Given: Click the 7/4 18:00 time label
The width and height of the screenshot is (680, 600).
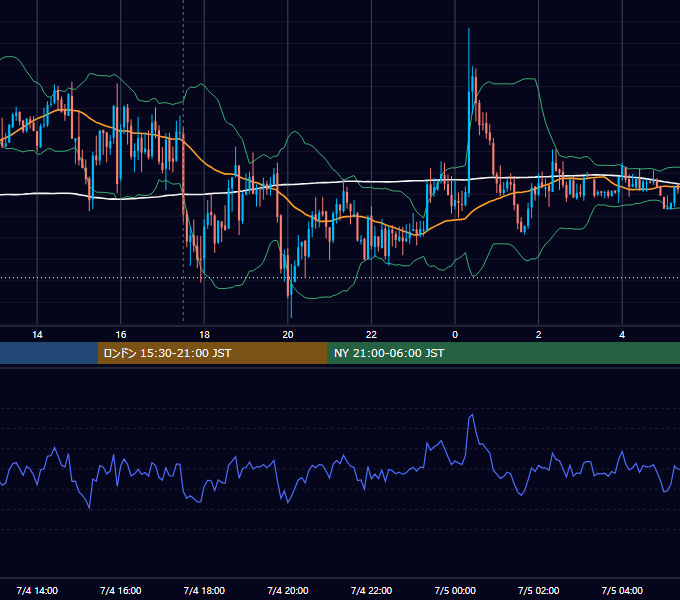Looking at the screenshot, I should tap(204, 590).
